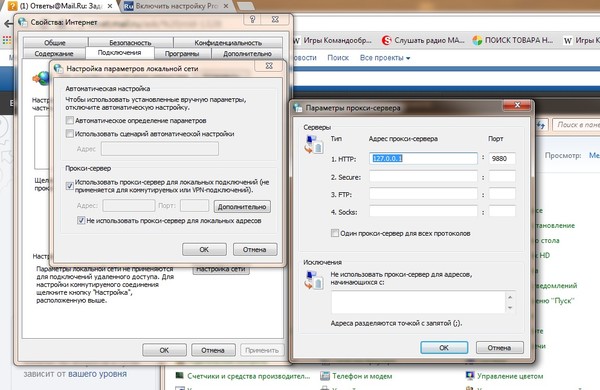
Task: Click the Socks proxy address field
Action: [x=423, y=211]
